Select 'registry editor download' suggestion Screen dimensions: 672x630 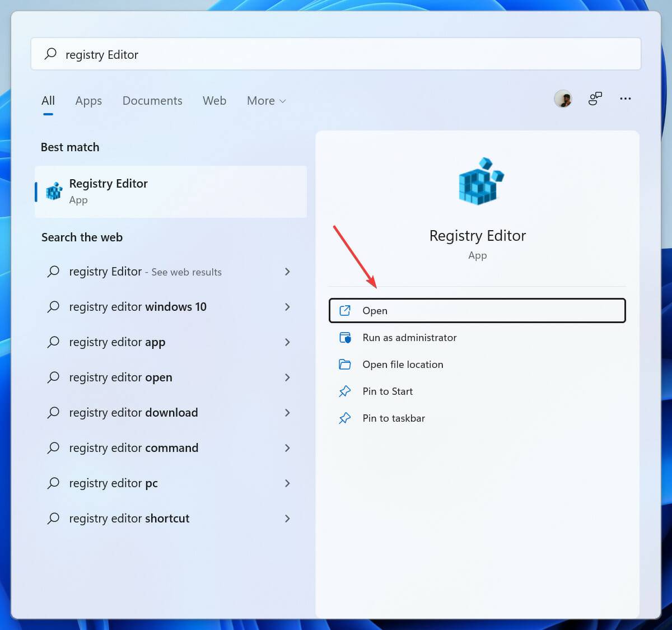pos(171,413)
